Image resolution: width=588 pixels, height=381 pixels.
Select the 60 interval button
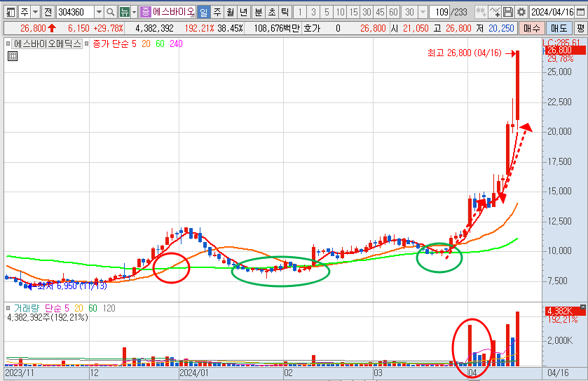tap(393, 13)
